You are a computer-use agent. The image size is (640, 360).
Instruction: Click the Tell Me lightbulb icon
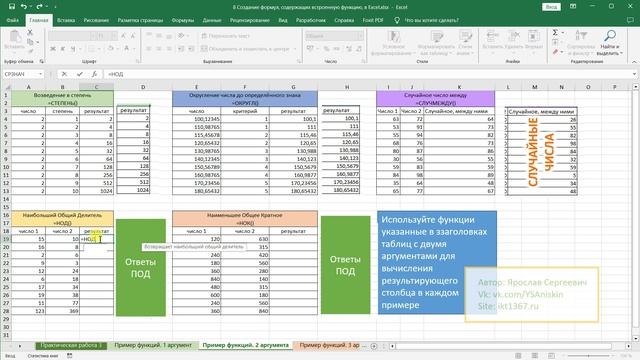[396, 20]
